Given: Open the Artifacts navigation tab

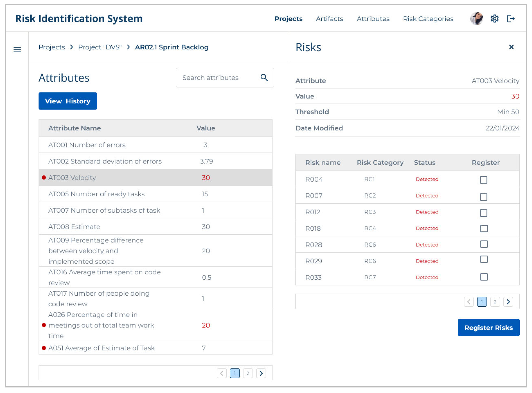Looking at the screenshot, I should pos(329,19).
